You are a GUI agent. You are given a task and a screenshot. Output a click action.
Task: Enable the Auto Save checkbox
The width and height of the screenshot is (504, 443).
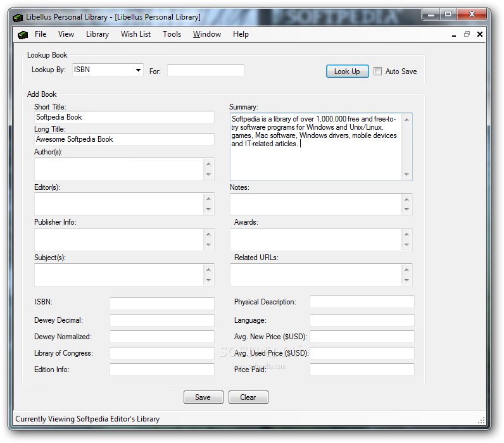377,72
